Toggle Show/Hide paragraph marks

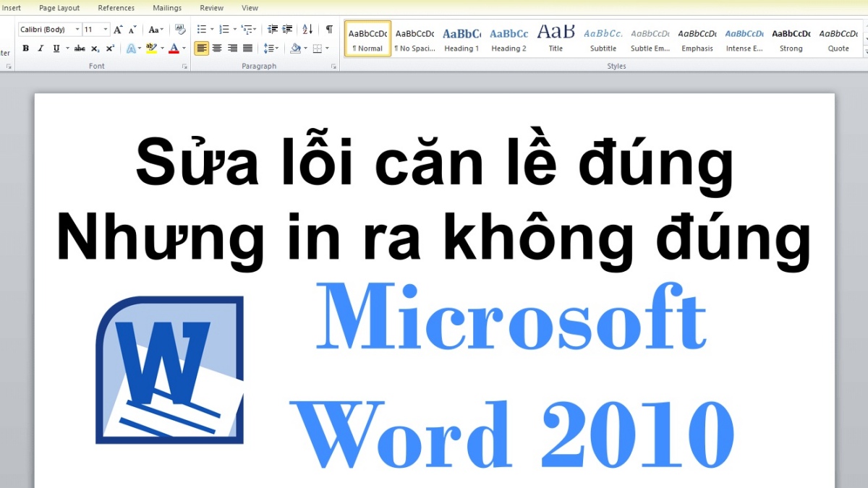pos(329,30)
